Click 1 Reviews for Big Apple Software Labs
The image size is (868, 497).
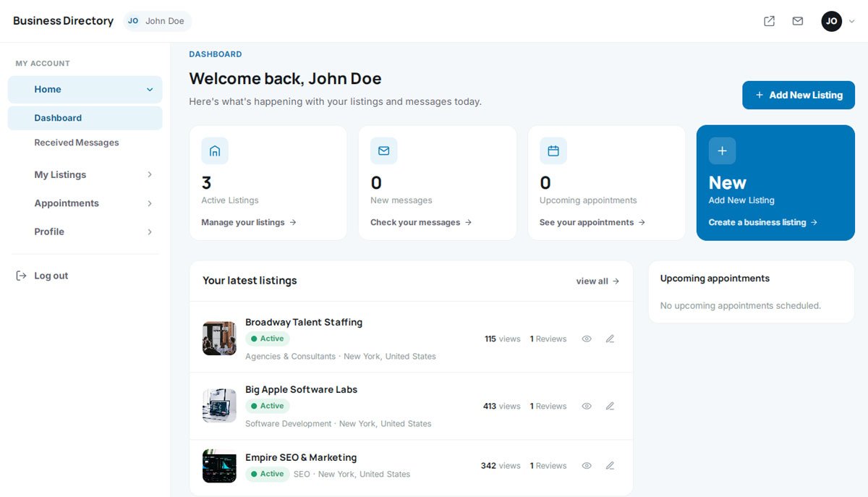(x=548, y=406)
